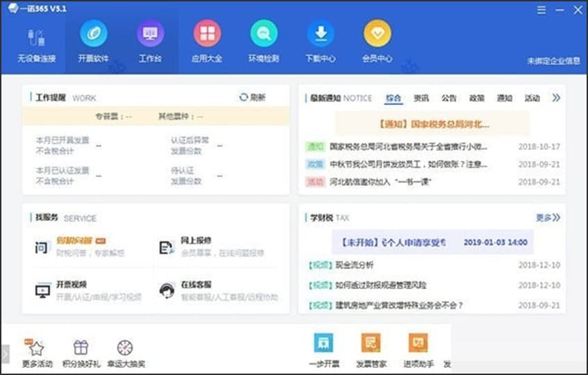Expand 更多 in the 学财税 panel
Viewport: 588px width, 375px height.
click(x=548, y=217)
